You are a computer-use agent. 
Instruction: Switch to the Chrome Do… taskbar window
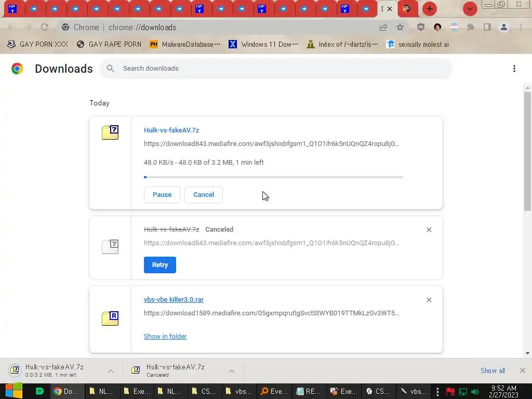tap(67, 391)
